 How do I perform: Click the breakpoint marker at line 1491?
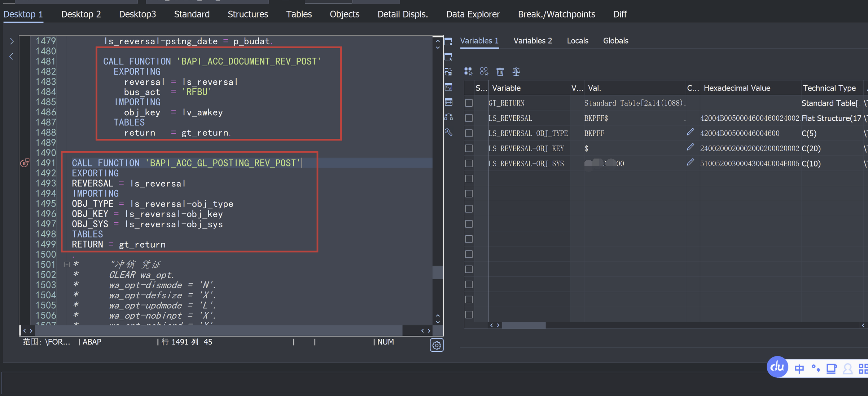pyautogui.click(x=25, y=163)
